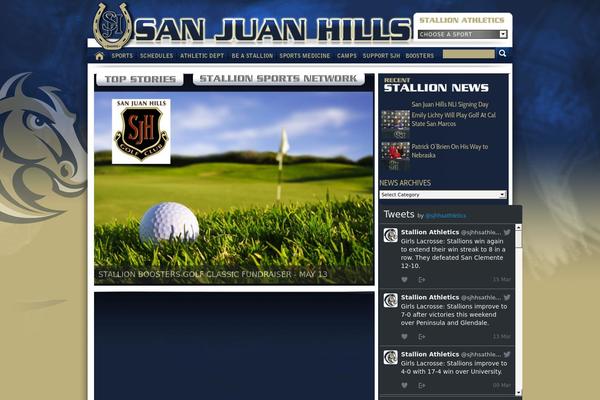Image resolution: width=600 pixels, height=400 pixels.
Task: Expand the News Archives Select Category dropdown
Action: [x=443, y=195]
